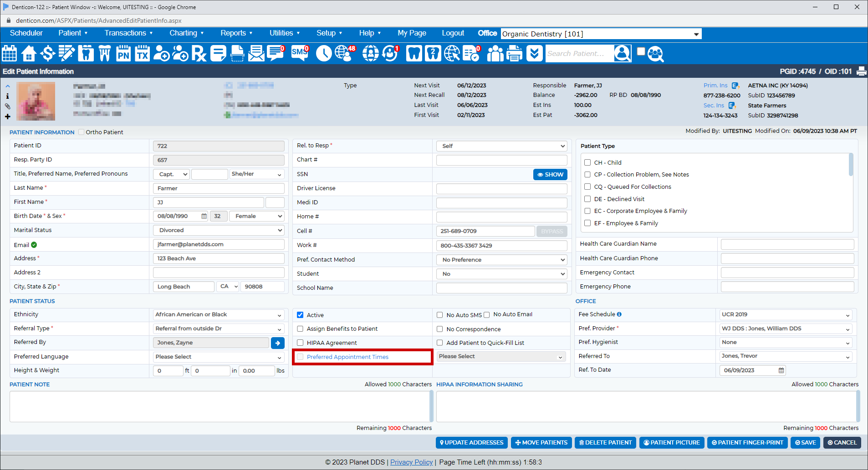Screen dimensions: 868x470
Task: Click the patient photo thumbnail
Action: coord(36,101)
